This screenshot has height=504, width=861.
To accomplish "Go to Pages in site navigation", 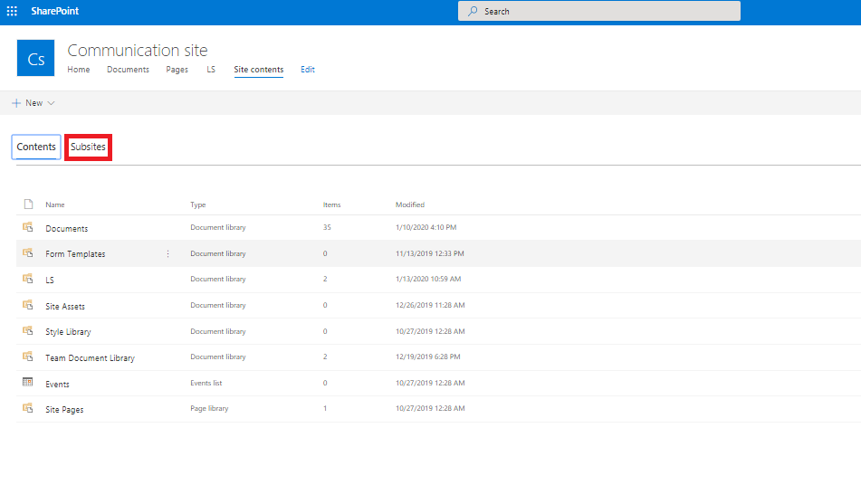I will pos(177,69).
